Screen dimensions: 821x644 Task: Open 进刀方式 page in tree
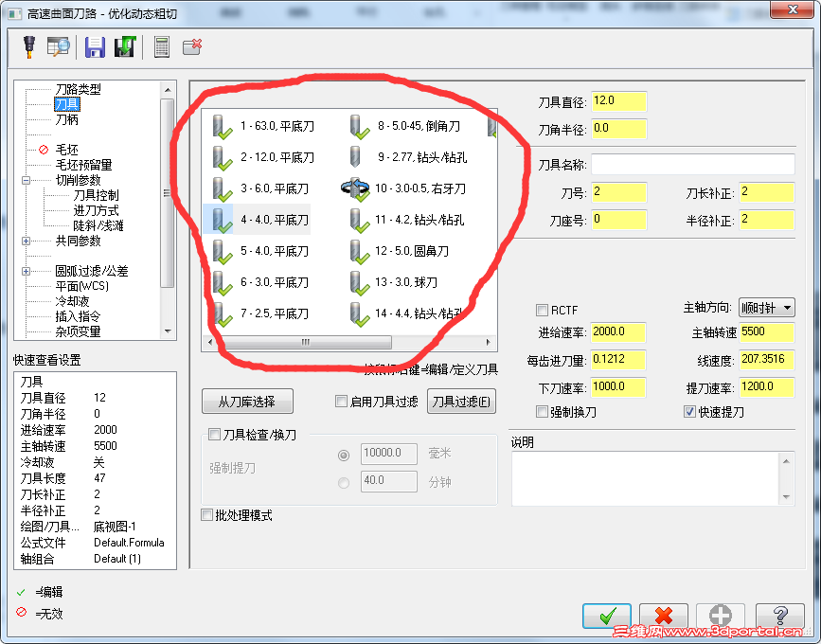click(96, 210)
